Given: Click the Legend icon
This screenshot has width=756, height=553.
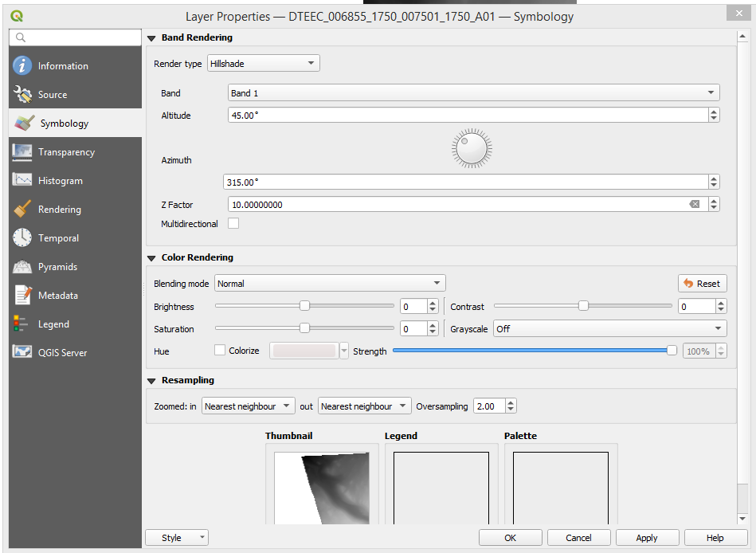Looking at the screenshot, I should (20, 324).
